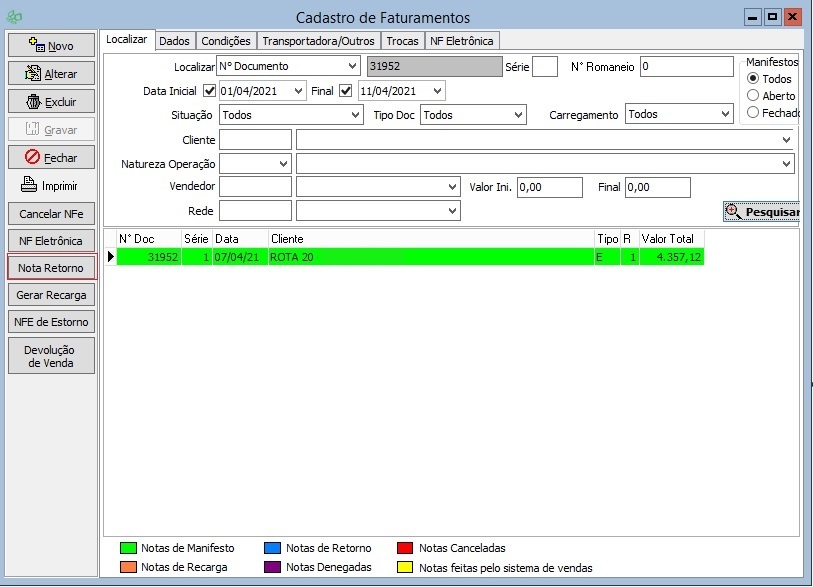This screenshot has height=587, width=813.
Task: Open the NF Eletrônica tab
Action: coord(461,41)
